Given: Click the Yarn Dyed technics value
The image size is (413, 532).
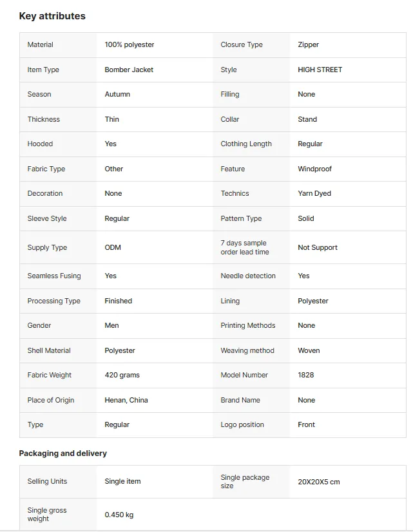Looking at the screenshot, I should [314, 193].
